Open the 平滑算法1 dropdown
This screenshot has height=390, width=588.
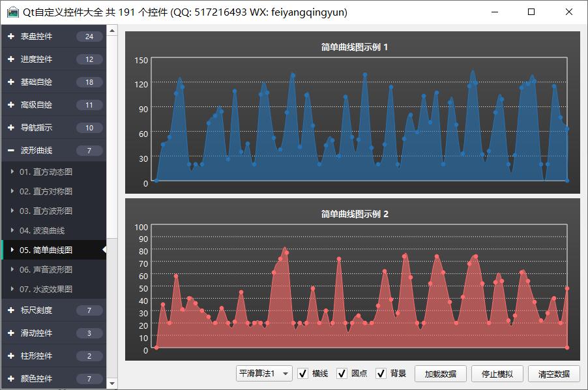tap(264, 374)
